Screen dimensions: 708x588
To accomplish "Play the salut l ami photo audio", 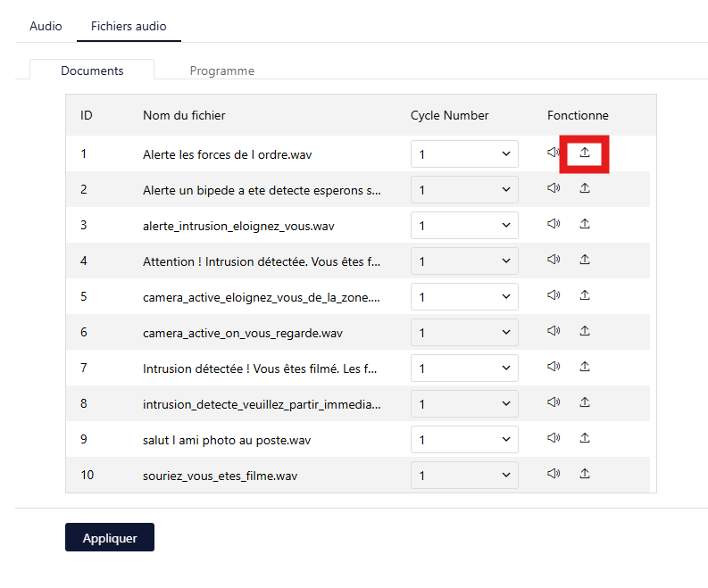I will [x=554, y=438].
